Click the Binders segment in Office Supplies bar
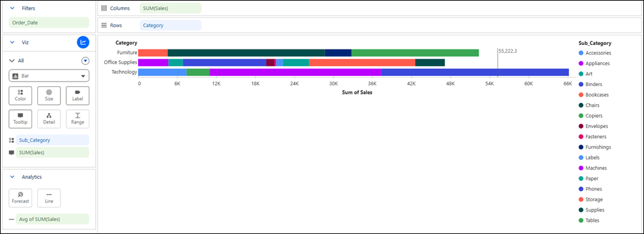 225,62
